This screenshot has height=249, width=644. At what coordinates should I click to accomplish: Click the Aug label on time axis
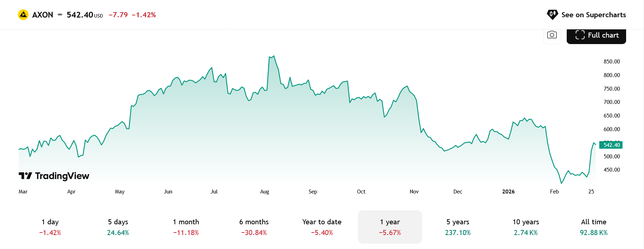(265, 192)
